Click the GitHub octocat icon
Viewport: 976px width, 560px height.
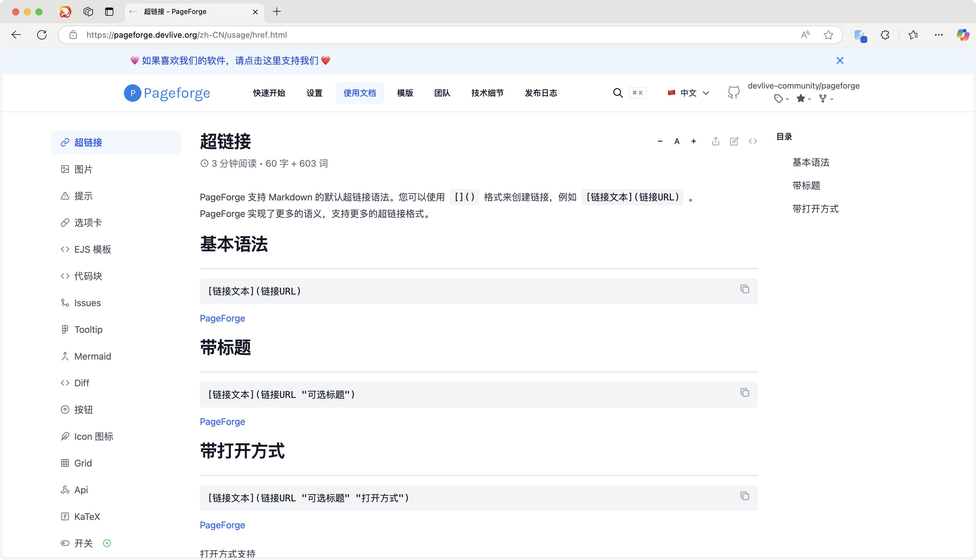(x=733, y=93)
